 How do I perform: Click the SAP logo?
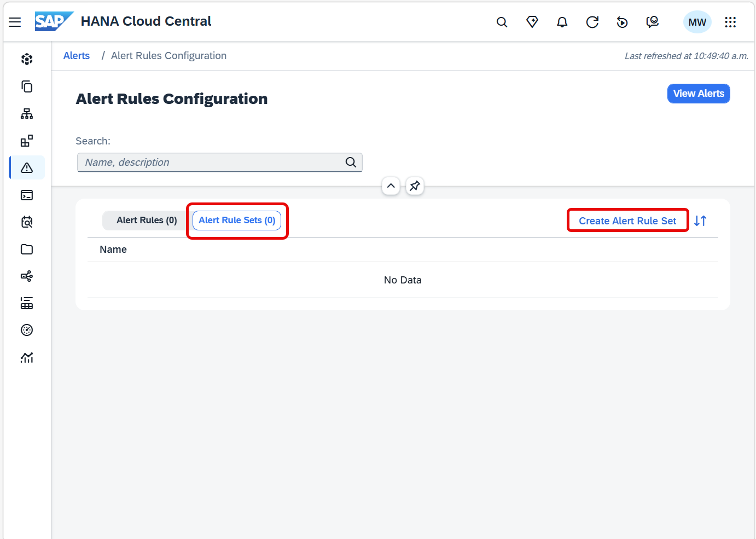pyautogui.click(x=54, y=21)
